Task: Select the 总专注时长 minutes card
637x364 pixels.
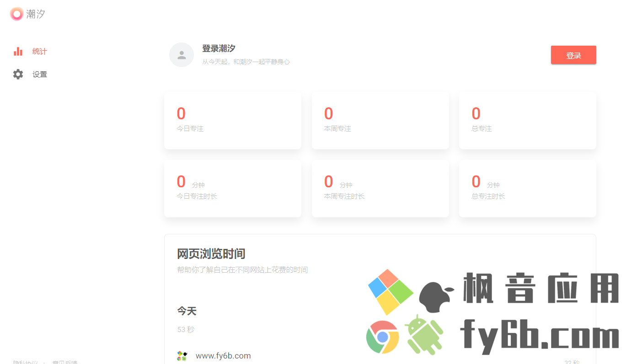Action: pos(528,189)
